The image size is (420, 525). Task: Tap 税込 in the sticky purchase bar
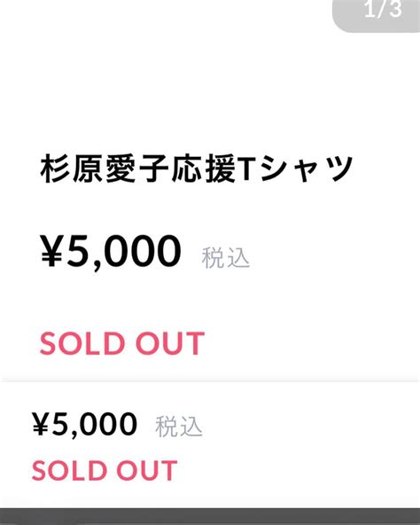point(179,427)
